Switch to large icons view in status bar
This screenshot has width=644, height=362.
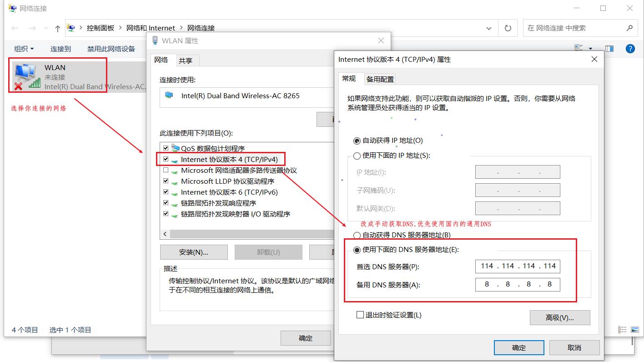click(635, 330)
